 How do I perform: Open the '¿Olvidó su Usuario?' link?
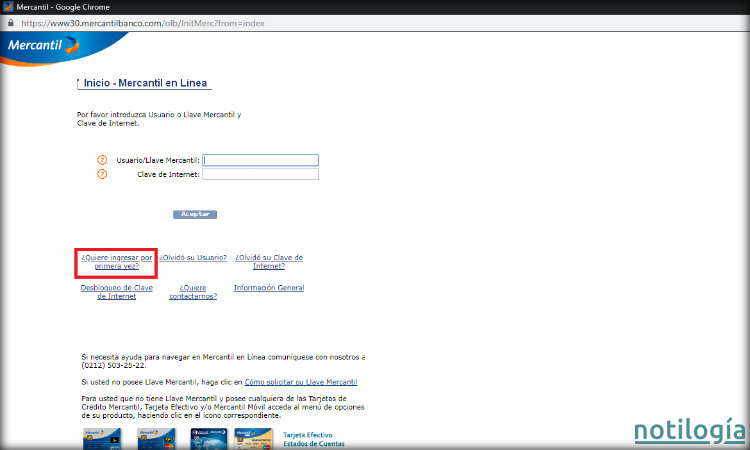(193, 257)
